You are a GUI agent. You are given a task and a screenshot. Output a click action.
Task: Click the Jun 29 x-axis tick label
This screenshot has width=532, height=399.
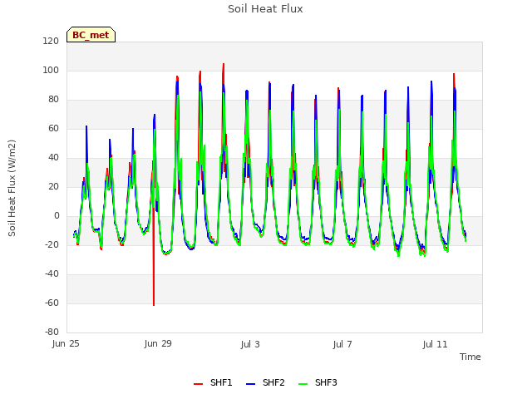pos(158,343)
